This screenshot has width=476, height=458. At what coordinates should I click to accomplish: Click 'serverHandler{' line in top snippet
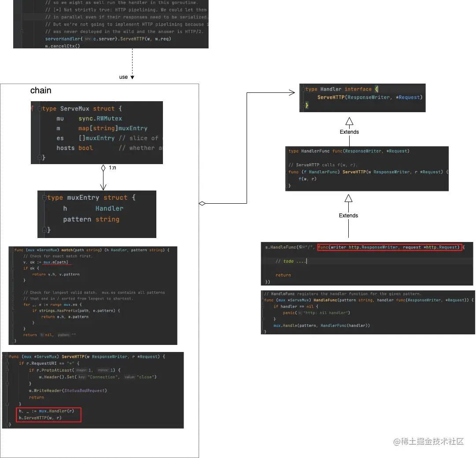[x=108, y=39]
